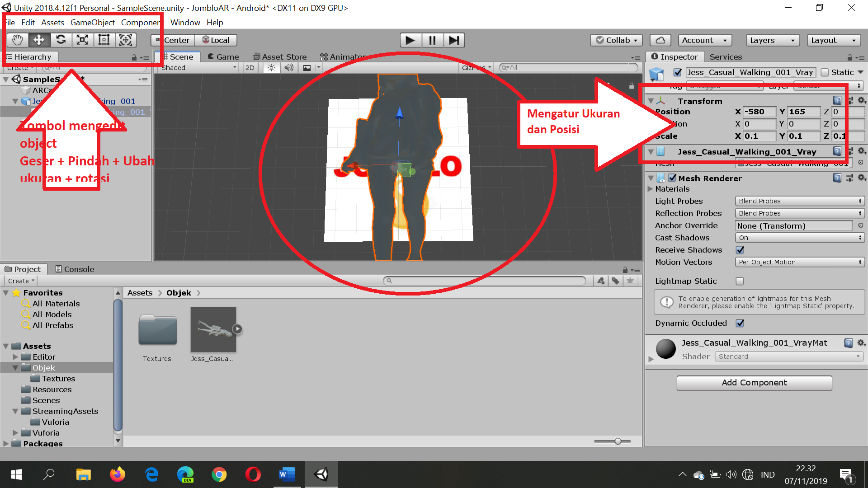Screen dimensions: 868x488
Task: Open Chrome from the taskbar
Action: coord(219,474)
